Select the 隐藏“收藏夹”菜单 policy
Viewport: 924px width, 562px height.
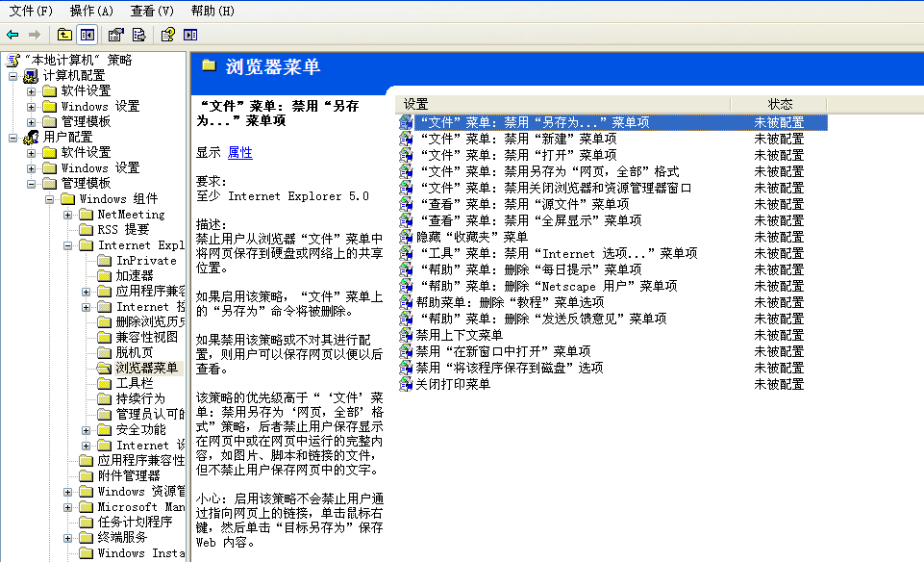471,237
